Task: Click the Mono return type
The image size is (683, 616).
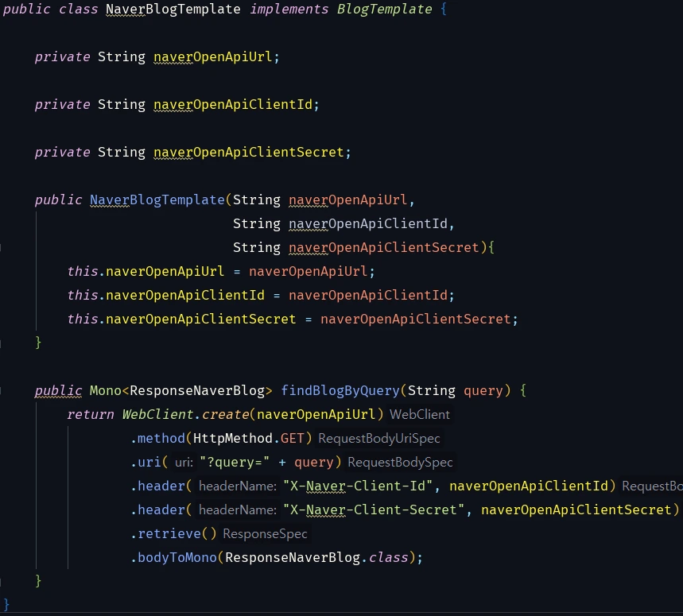Action: coord(106,390)
